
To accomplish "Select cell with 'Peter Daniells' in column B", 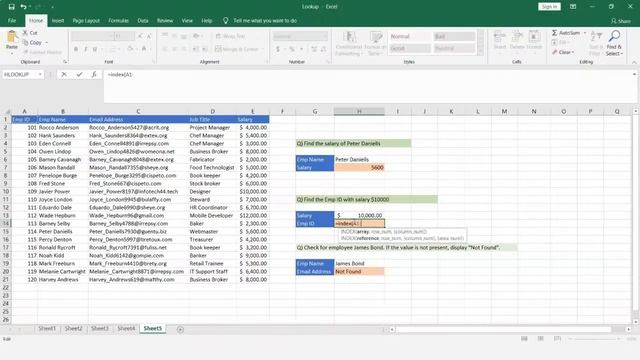I will [63, 231].
